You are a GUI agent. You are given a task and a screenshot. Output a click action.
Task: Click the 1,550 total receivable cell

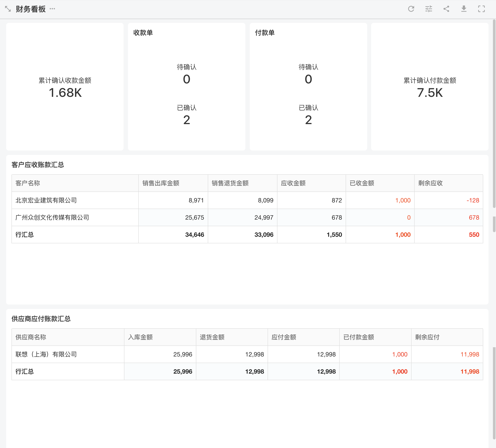[312, 235]
